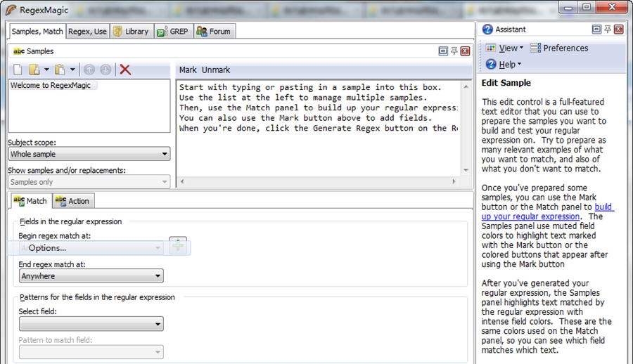Viewport: 633px width, 364px height.
Task: Click the Open sample file icon
Action: pyautogui.click(x=34, y=70)
